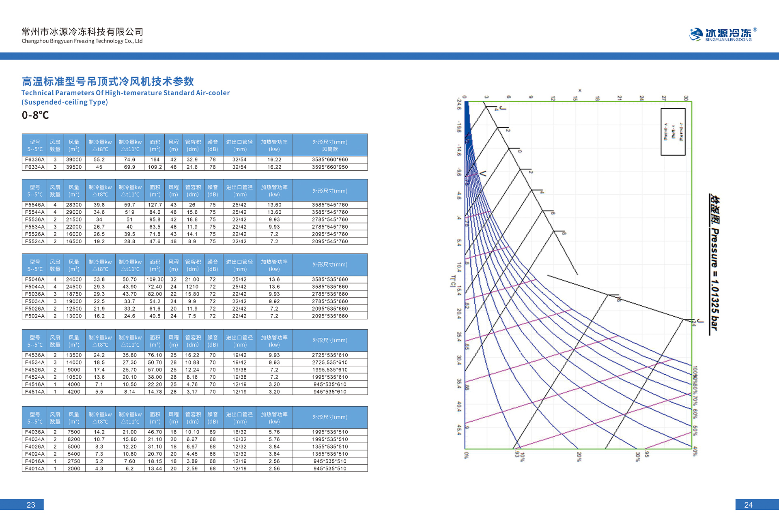Click the T[°C] axis label on chart
779x532 pixels.
(453, 281)
